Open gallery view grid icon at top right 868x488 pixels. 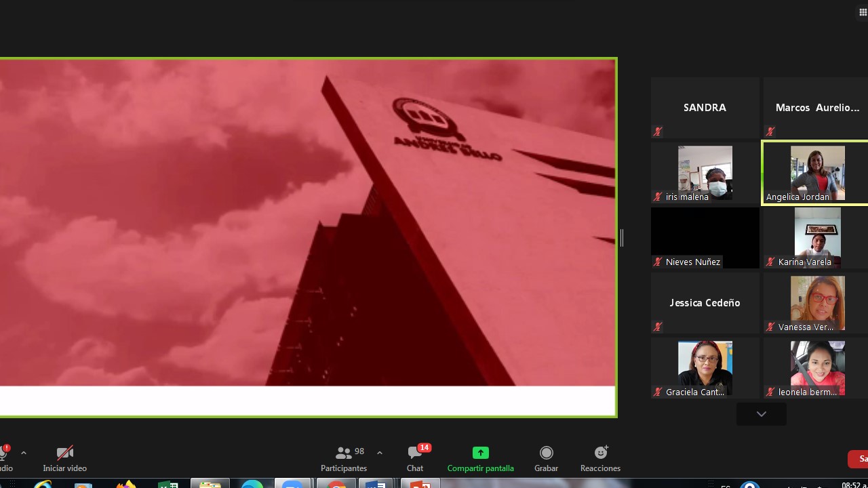click(x=863, y=12)
